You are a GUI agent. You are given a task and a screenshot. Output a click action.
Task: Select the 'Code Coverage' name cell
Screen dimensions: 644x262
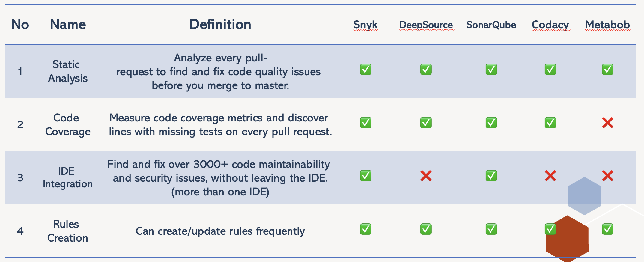point(68,125)
